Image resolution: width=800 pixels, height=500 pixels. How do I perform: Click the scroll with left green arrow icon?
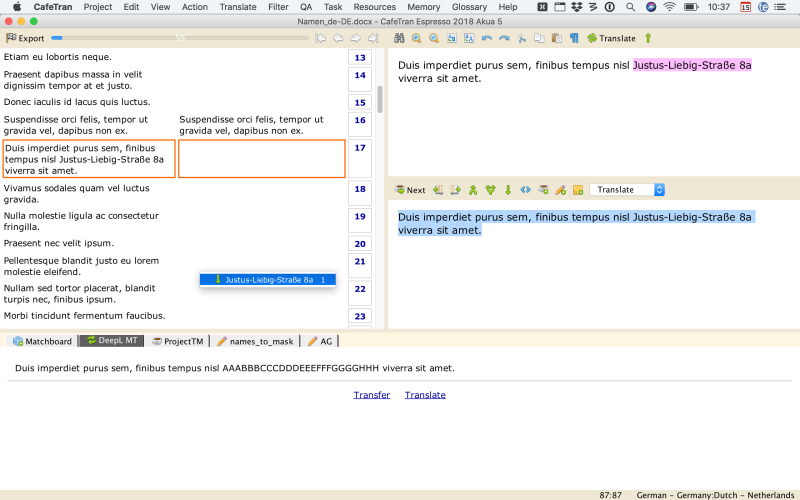coord(438,190)
